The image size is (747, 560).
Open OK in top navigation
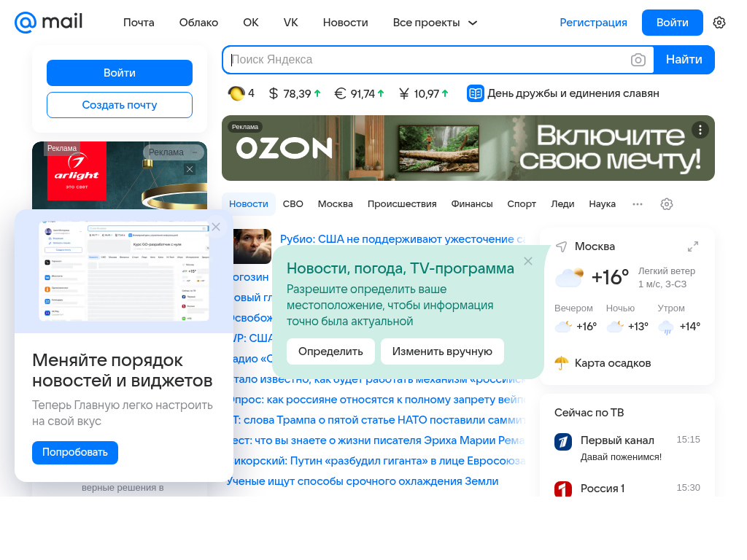[x=251, y=23]
